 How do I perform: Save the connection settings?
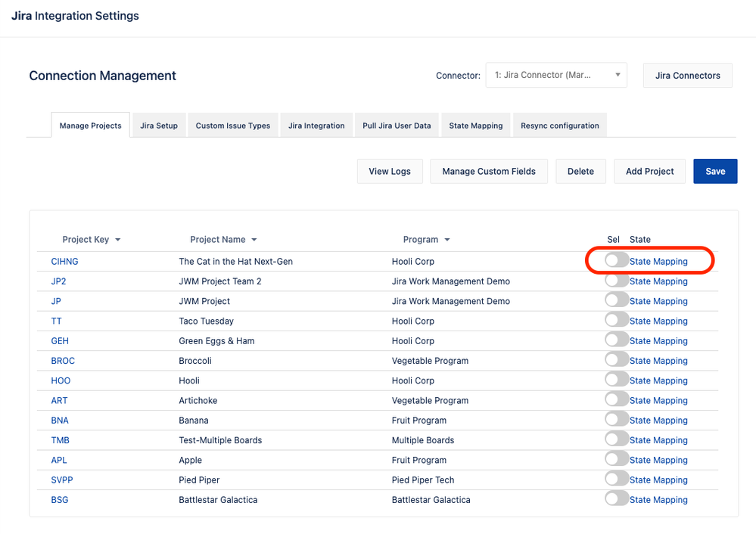coord(715,171)
